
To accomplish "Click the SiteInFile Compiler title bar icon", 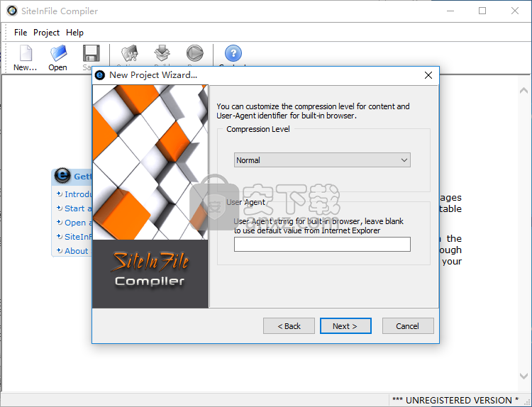I will [x=12, y=11].
